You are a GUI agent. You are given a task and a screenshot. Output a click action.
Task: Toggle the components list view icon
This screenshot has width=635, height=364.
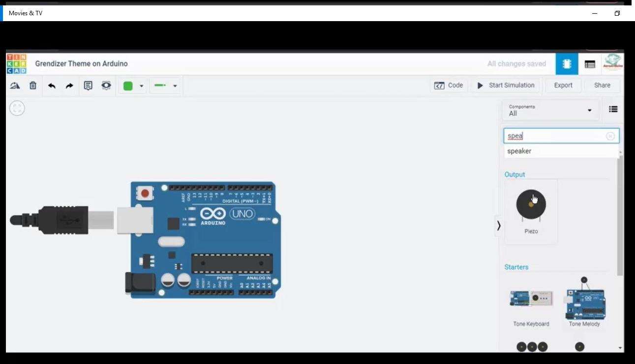tap(613, 109)
